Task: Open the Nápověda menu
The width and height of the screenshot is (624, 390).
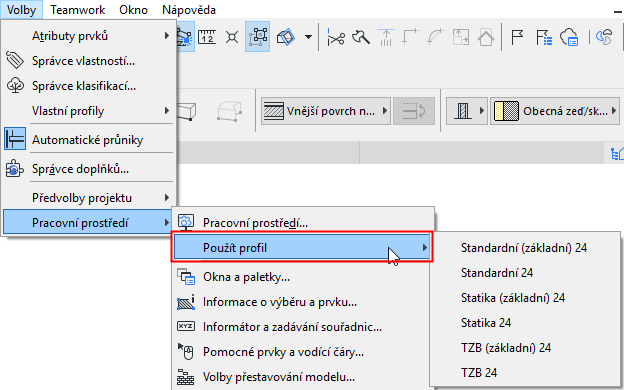Action: click(189, 10)
